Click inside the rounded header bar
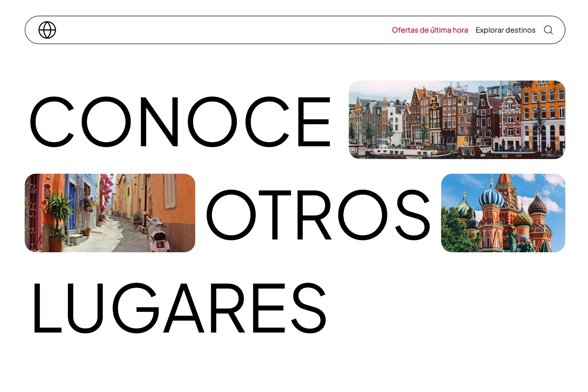Image resolution: width=588 pixels, height=392 pixels. click(x=218, y=30)
